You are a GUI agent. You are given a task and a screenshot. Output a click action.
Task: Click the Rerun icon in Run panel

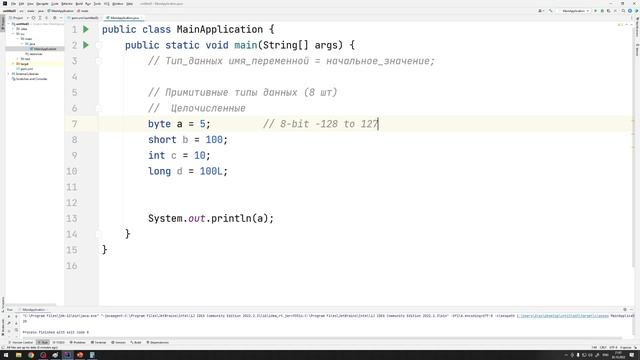point(9,316)
